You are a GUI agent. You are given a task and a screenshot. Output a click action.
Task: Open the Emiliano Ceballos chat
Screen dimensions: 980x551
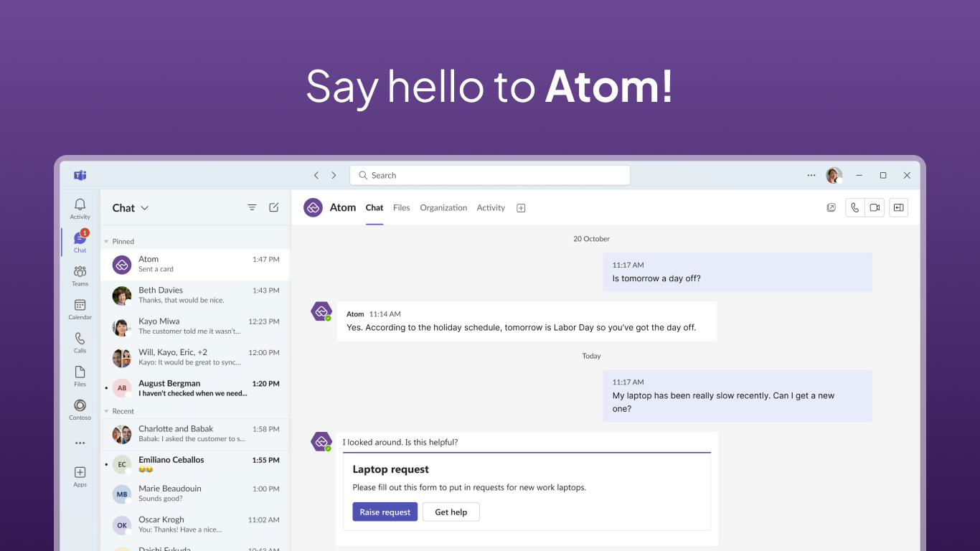point(195,465)
